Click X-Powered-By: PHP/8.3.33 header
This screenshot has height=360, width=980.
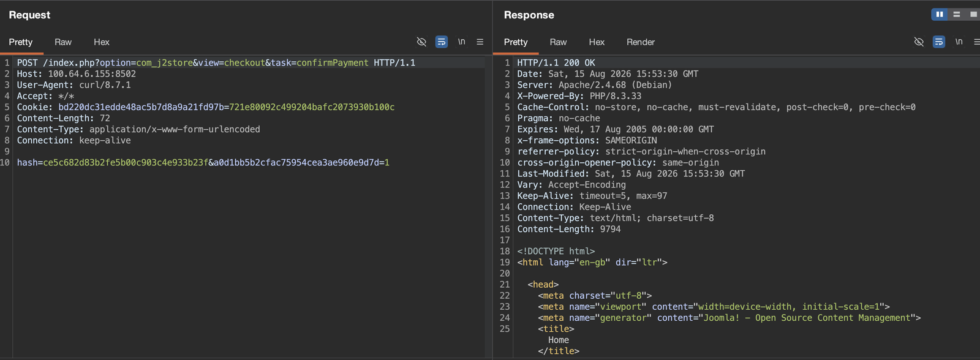click(579, 96)
